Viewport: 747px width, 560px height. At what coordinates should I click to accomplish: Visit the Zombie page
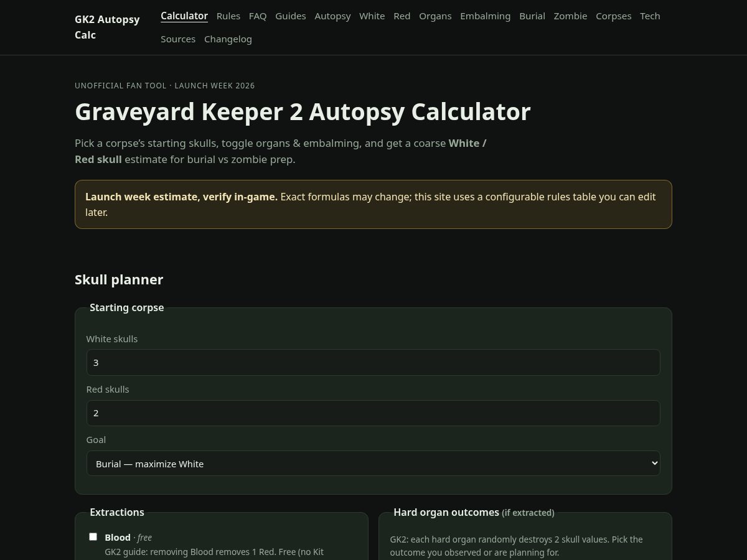pos(570,16)
